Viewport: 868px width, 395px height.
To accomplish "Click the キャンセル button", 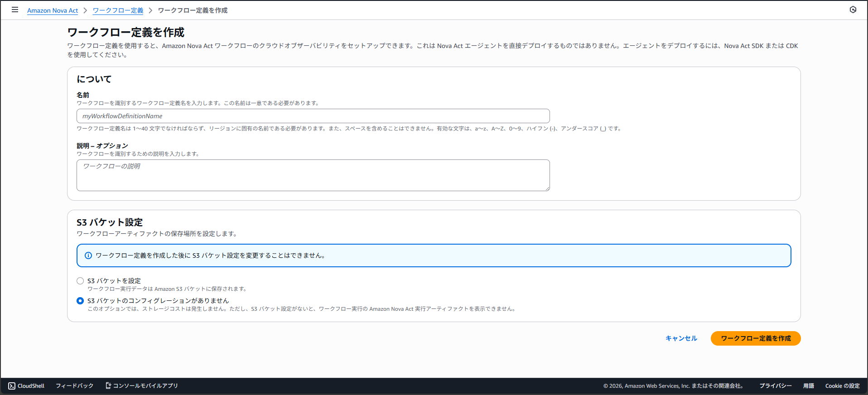I will [x=681, y=338].
